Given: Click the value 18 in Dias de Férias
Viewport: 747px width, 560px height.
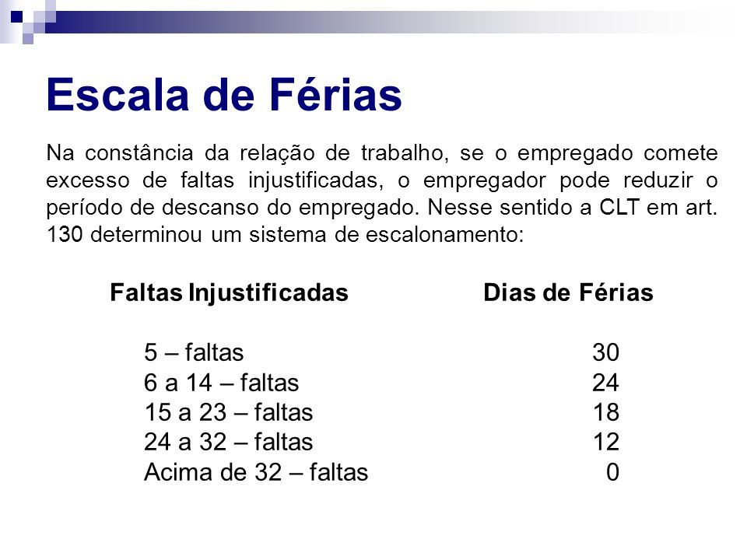Looking at the screenshot, I should [606, 412].
